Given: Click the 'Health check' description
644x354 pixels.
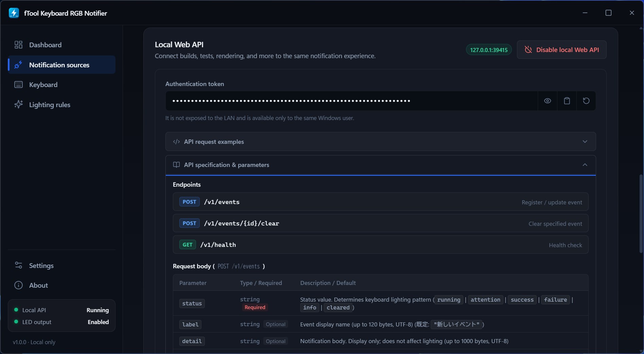Looking at the screenshot, I should coord(565,245).
